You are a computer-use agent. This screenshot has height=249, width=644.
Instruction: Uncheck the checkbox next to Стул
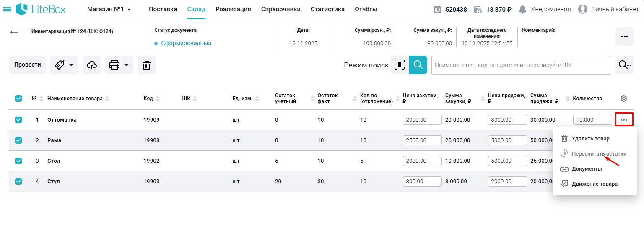pyautogui.click(x=18, y=181)
